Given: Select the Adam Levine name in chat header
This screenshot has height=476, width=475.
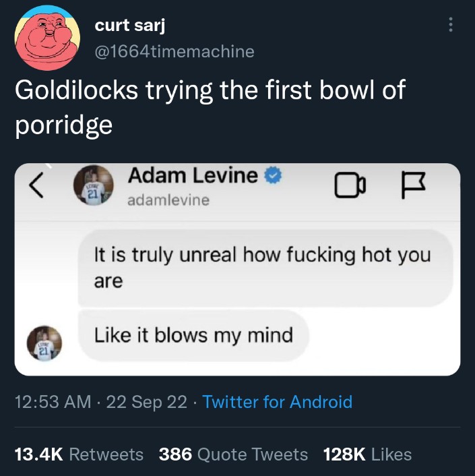Looking at the screenshot, I should pos(193,176).
